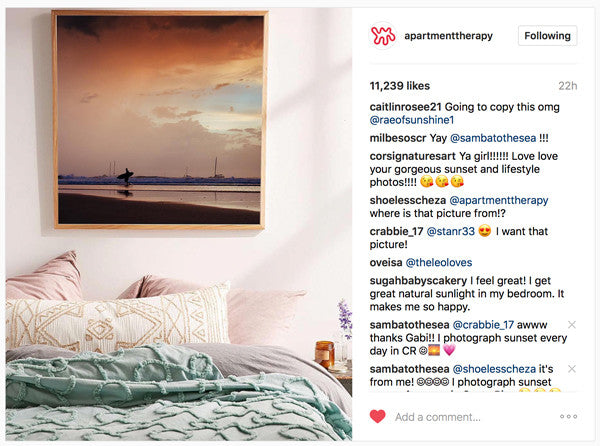Delete the sambatothesea reply to @shoelesscheza
600x446 pixels.
click(572, 369)
